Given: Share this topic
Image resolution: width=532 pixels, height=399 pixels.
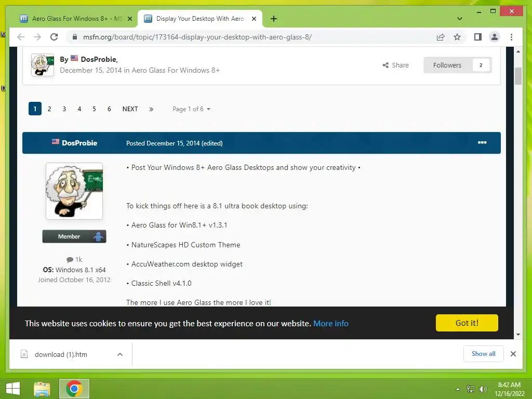Looking at the screenshot, I should tap(395, 65).
